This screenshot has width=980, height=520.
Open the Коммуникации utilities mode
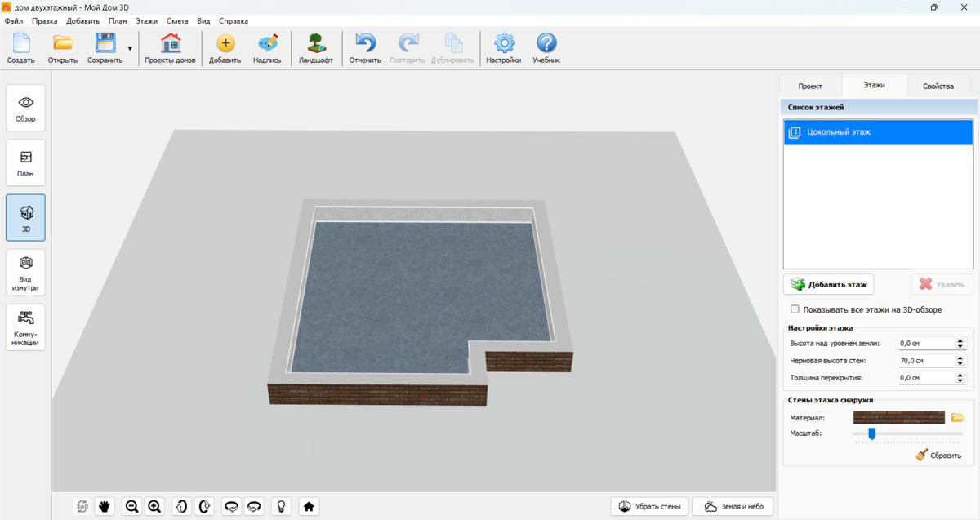pos(25,327)
